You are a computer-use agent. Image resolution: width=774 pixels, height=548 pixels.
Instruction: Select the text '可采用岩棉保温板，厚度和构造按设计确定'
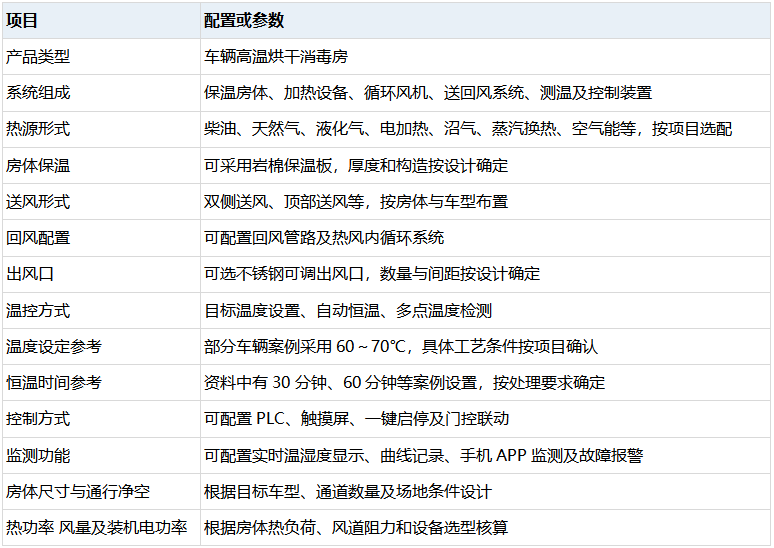coord(356,165)
